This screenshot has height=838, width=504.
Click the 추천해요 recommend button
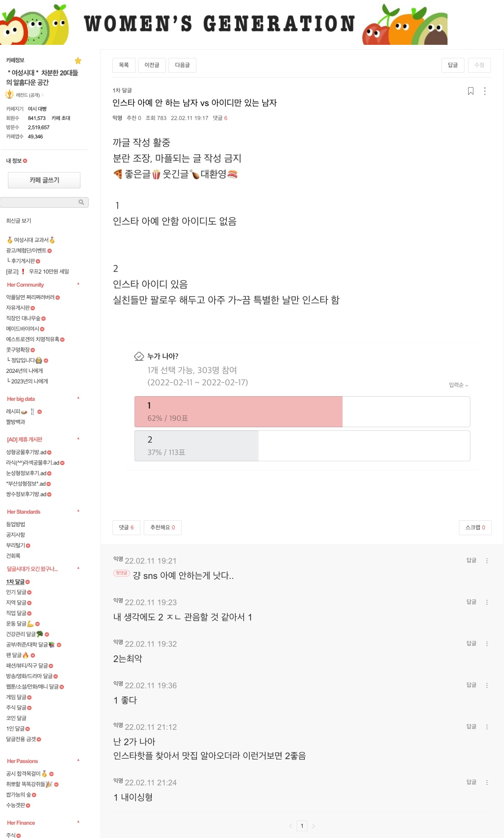coord(162,527)
